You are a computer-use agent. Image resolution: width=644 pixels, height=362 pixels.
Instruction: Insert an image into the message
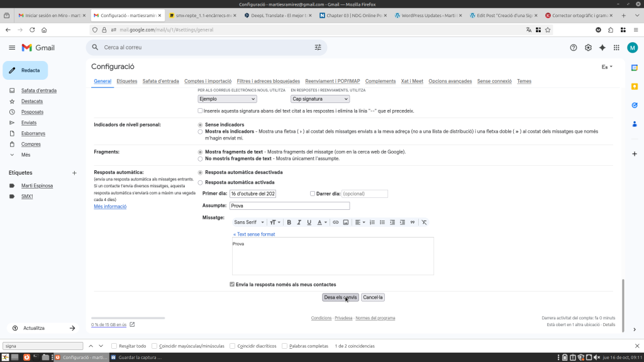tap(346, 222)
